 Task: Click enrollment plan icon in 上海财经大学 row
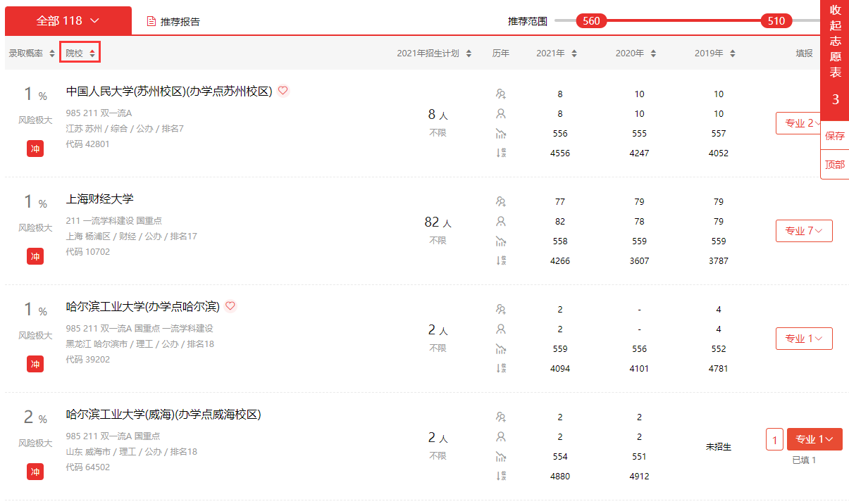501,201
